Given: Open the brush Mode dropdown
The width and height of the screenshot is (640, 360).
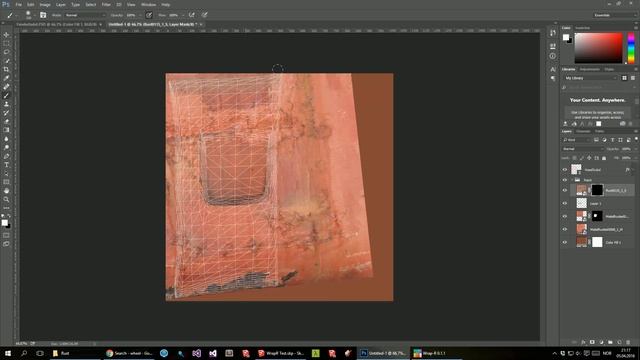Looking at the screenshot, I should [85, 15].
